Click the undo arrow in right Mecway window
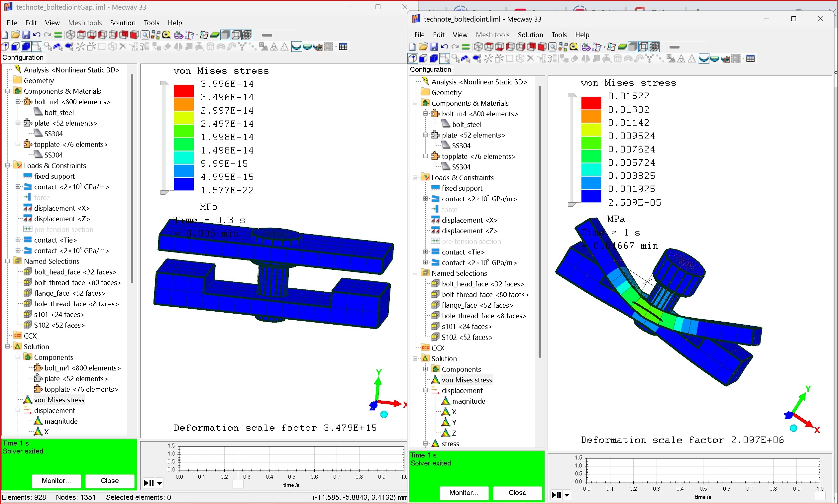The image size is (838, 504). tap(444, 47)
